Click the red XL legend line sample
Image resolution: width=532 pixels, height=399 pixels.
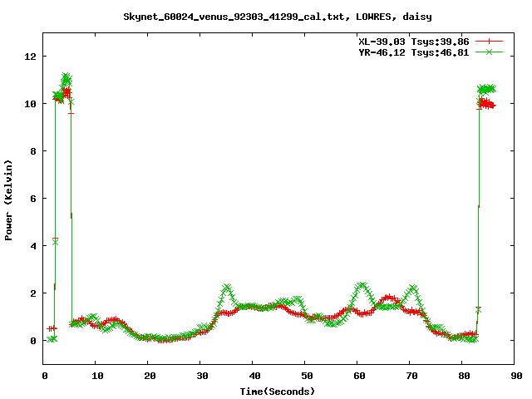click(489, 42)
